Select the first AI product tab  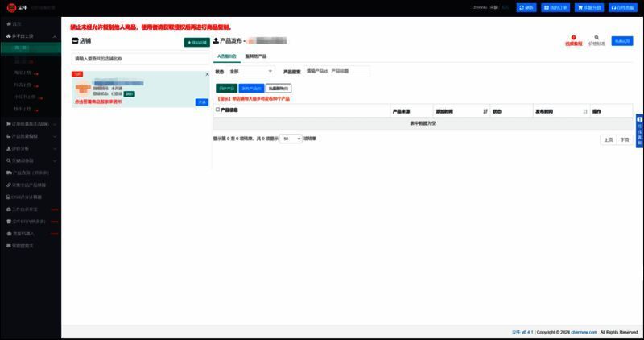coord(226,56)
